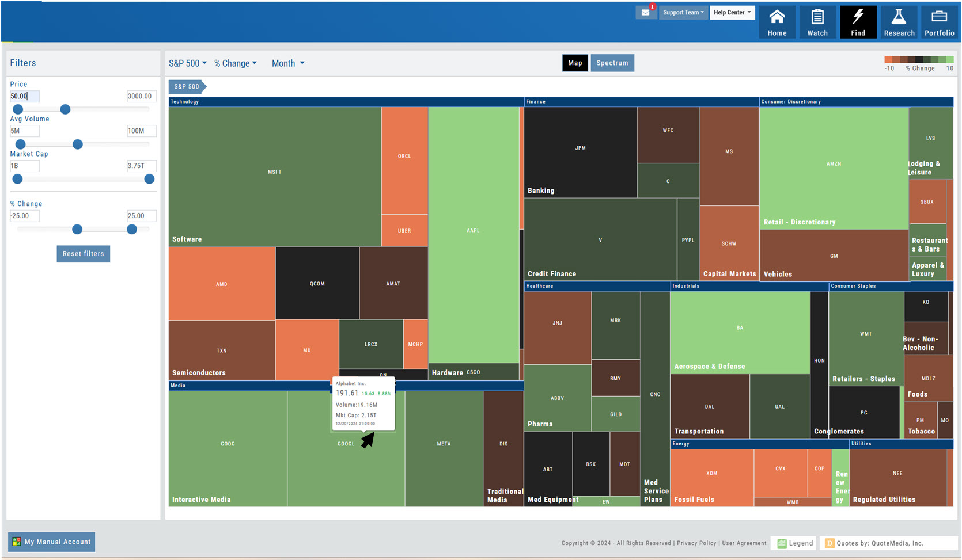Open the Watch clipboard icon
Screen dimensions: 962x560
coord(817,22)
